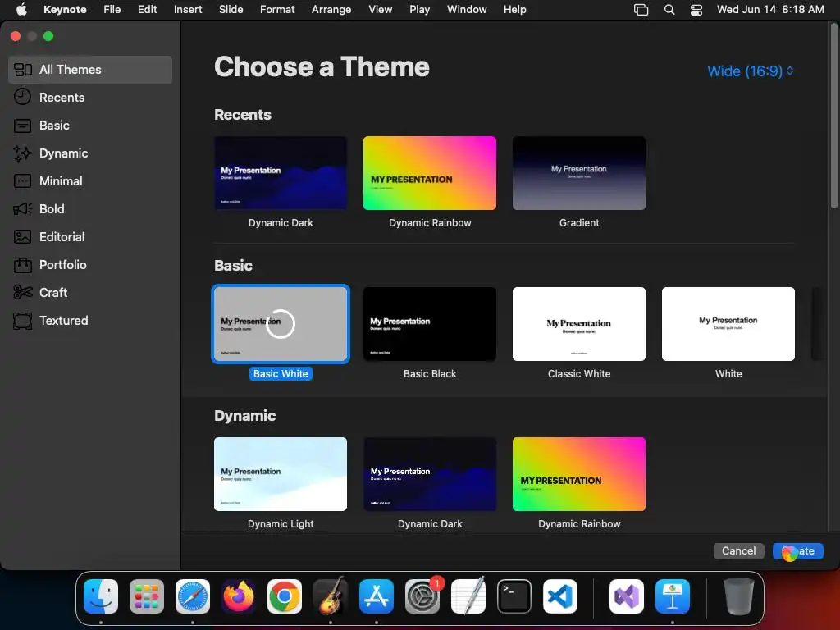This screenshot has height=630, width=840.
Task: Select Dynamic Dark in the Dynamic section
Action: tap(430, 474)
